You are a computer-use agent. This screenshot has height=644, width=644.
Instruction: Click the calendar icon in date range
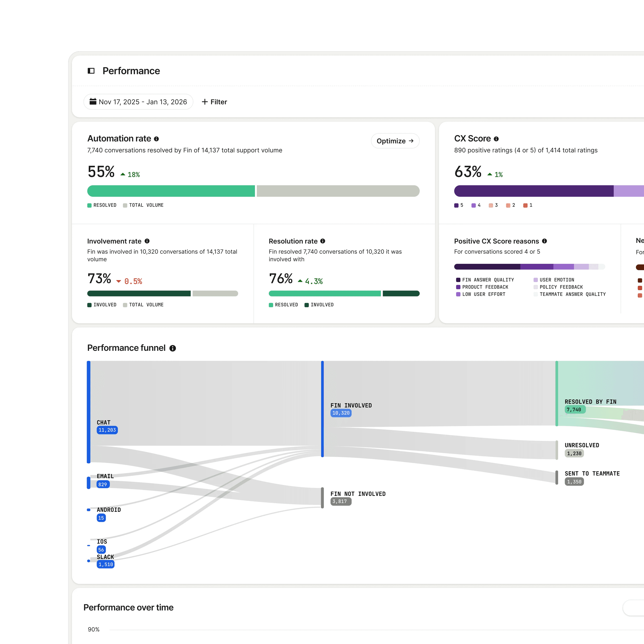click(93, 101)
